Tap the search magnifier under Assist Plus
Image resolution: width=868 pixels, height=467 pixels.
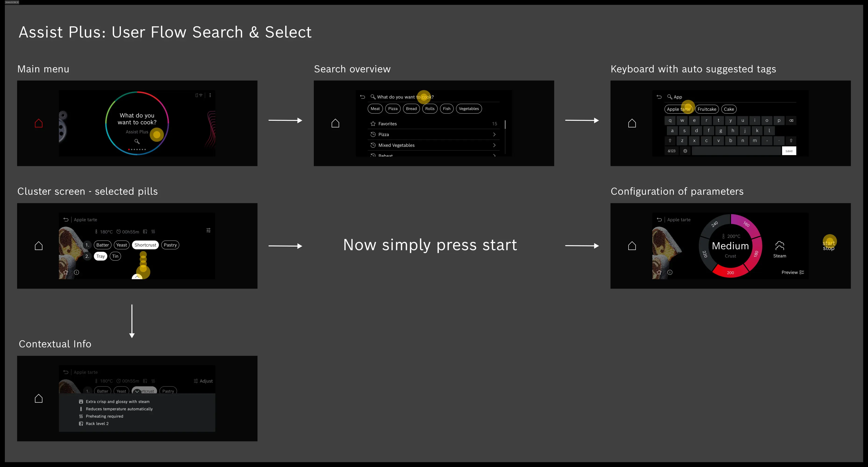coord(137,142)
